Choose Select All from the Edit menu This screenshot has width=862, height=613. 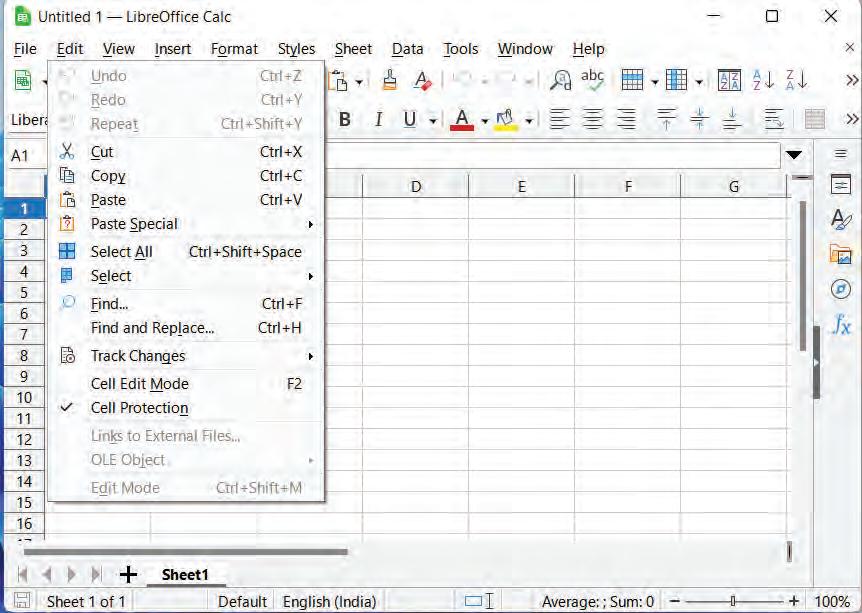pyautogui.click(x=186, y=252)
